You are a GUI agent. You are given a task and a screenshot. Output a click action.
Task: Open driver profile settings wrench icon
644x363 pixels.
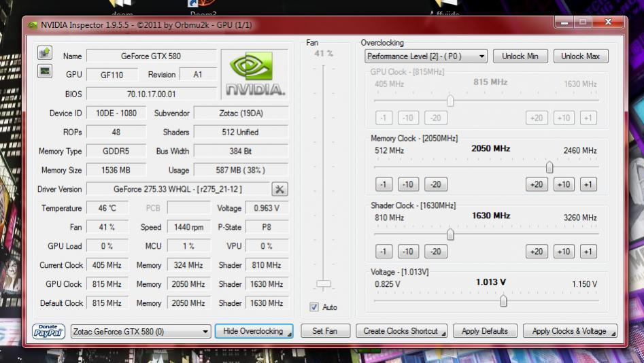279,189
